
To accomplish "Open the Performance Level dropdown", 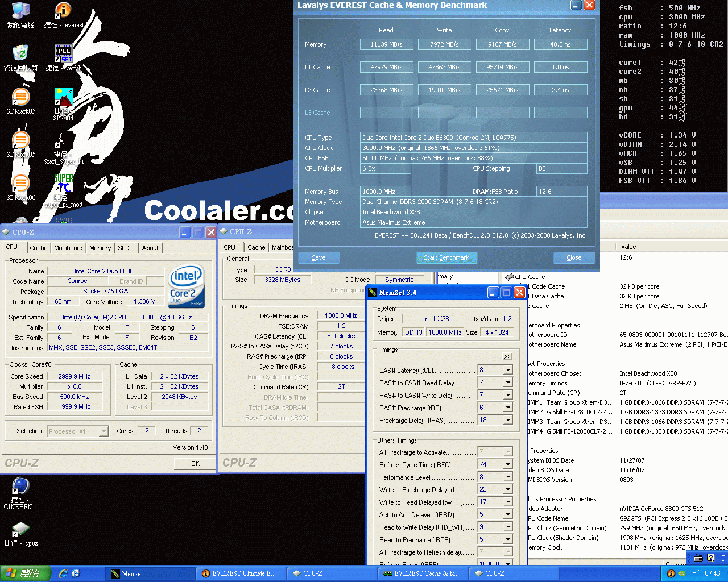I will coord(508,477).
